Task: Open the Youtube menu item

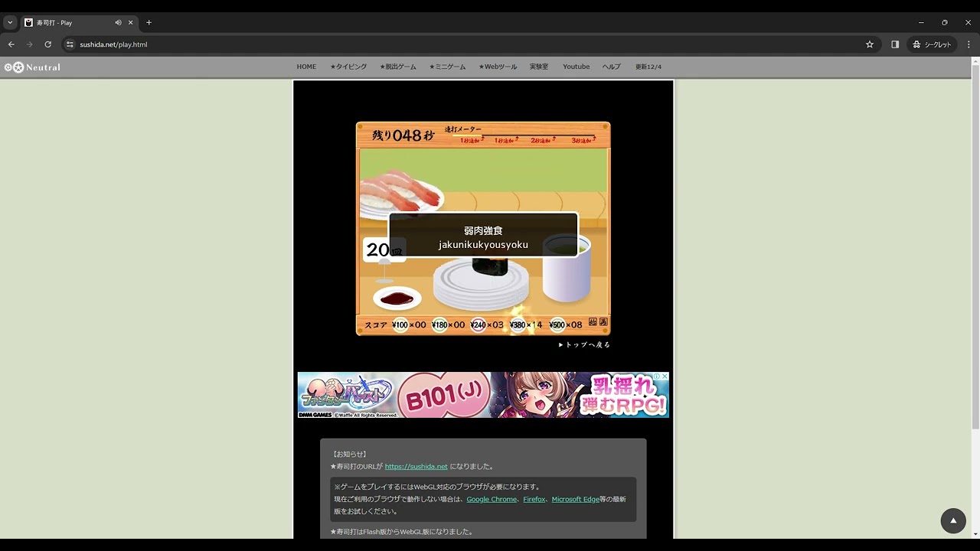Action: pos(577,67)
